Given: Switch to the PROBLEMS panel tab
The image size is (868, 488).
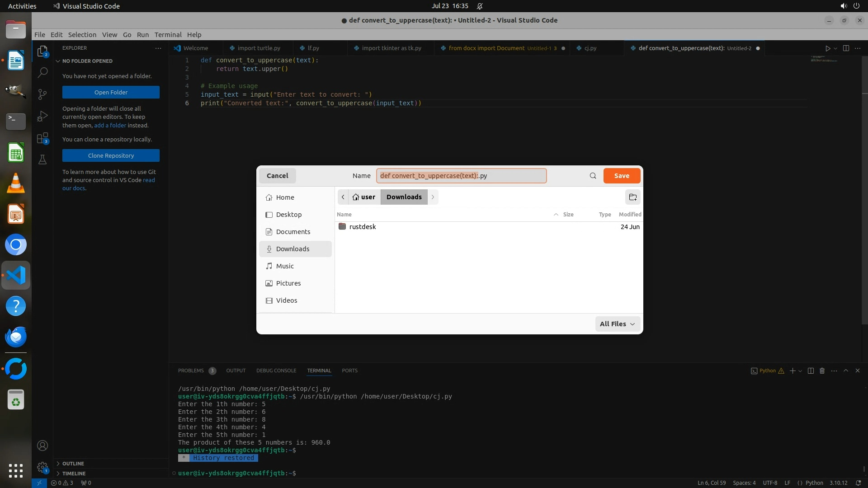Looking at the screenshot, I should [191, 371].
